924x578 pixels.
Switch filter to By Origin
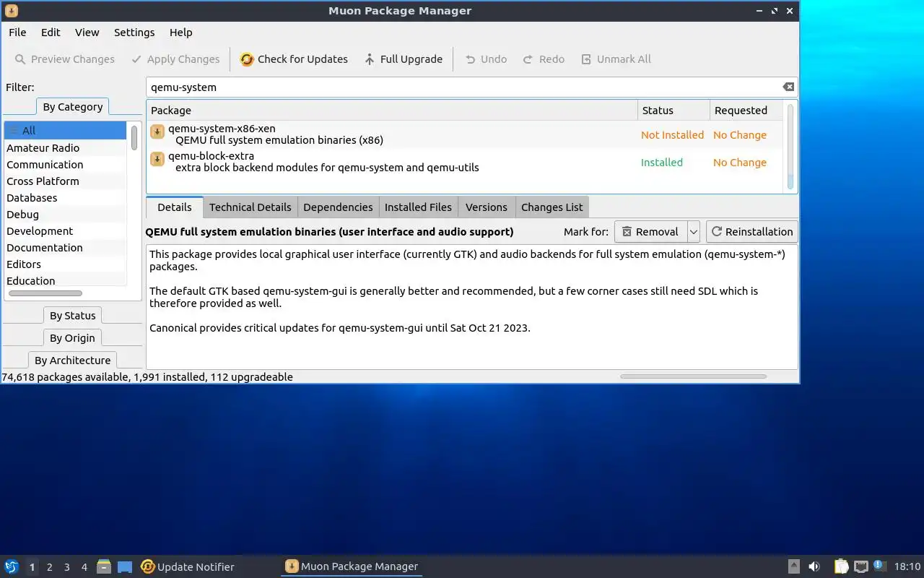click(x=72, y=338)
